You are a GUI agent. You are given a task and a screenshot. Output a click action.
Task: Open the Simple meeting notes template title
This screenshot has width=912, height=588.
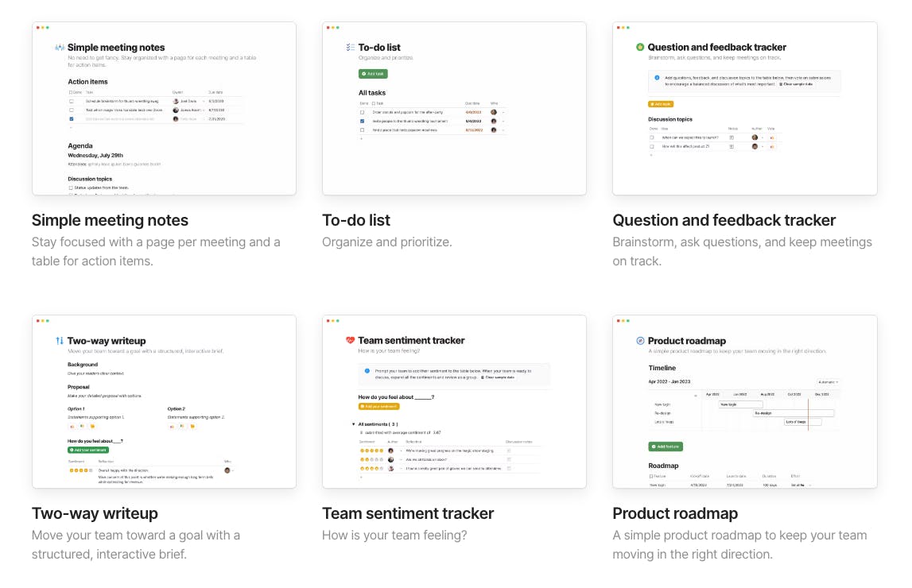(110, 220)
